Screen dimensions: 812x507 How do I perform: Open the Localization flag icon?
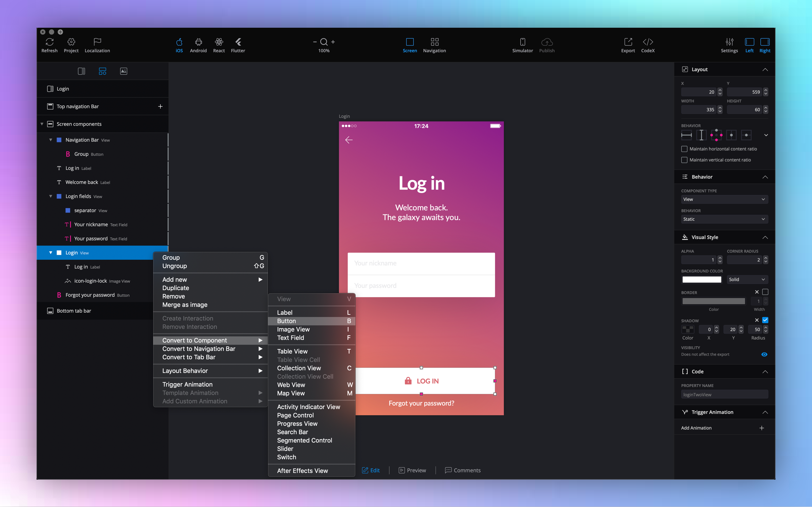click(97, 42)
